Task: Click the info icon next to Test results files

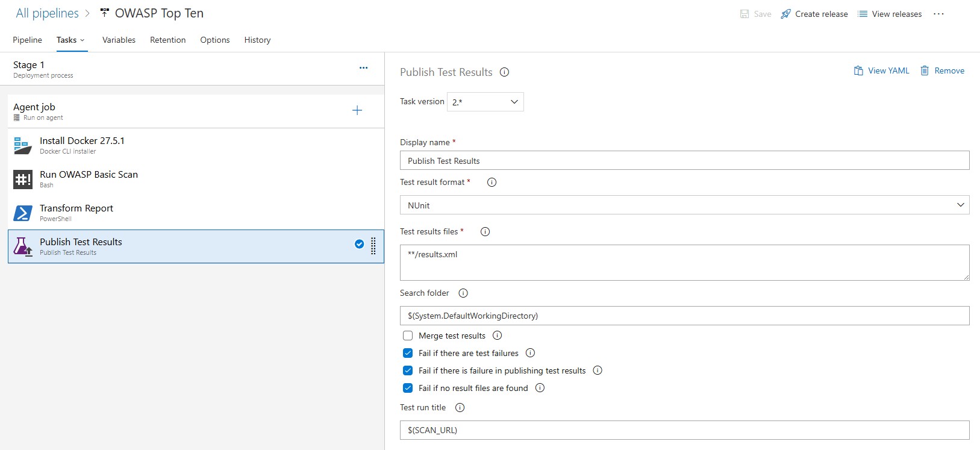Action: point(485,232)
